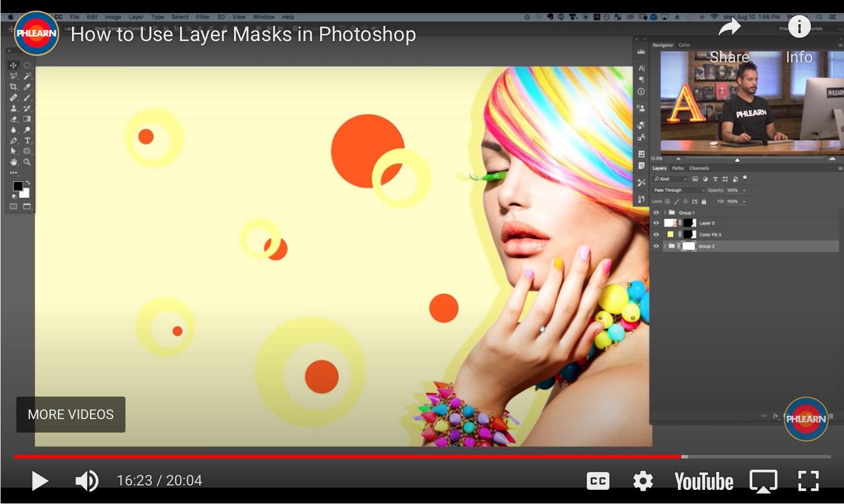Expand the Group 2 folder

[x=665, y=246]
